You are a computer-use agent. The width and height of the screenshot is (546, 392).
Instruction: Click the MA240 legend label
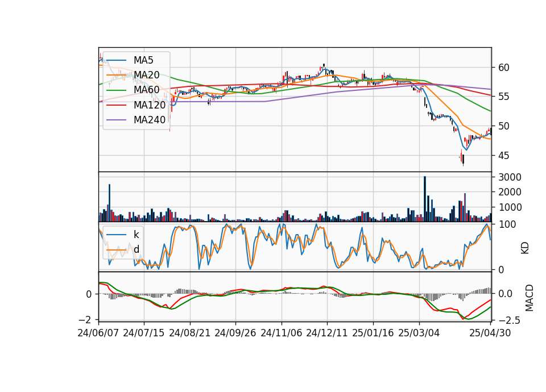(150, 120)
